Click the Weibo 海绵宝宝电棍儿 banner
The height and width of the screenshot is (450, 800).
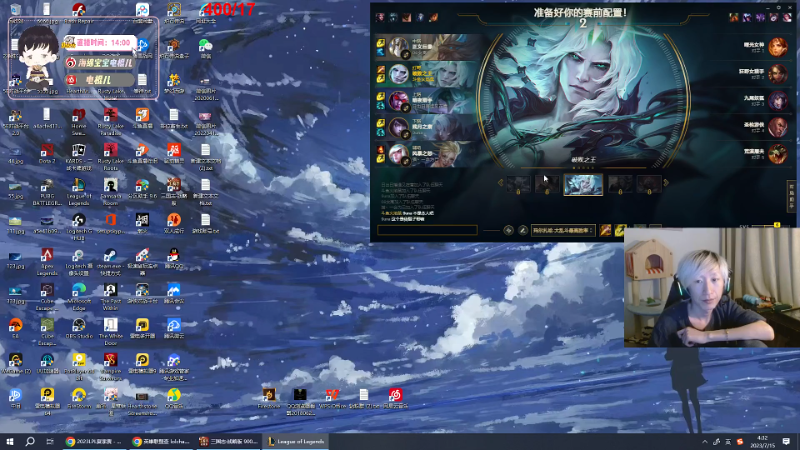coord(100,63)
